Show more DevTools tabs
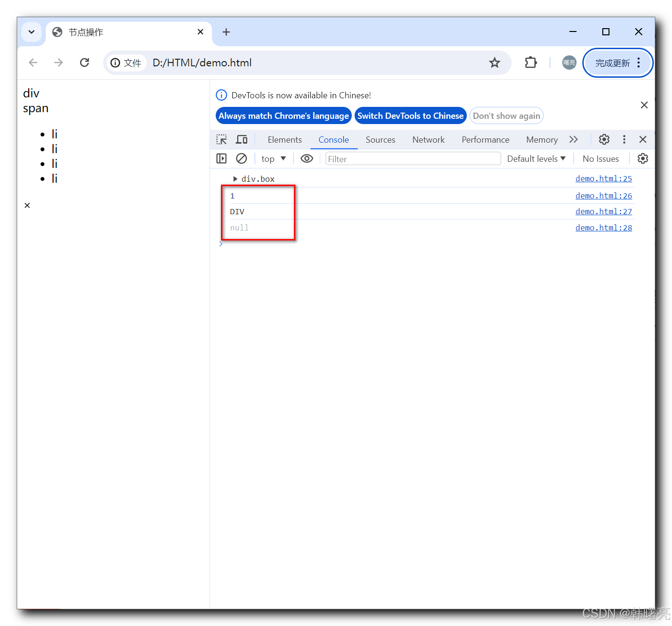672x626 pixels. click(x=574, y=139)
